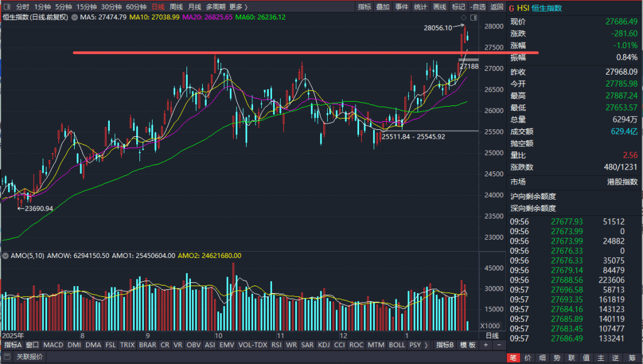
Task: Select the 笔 tick view button
Action: (512, 357)
